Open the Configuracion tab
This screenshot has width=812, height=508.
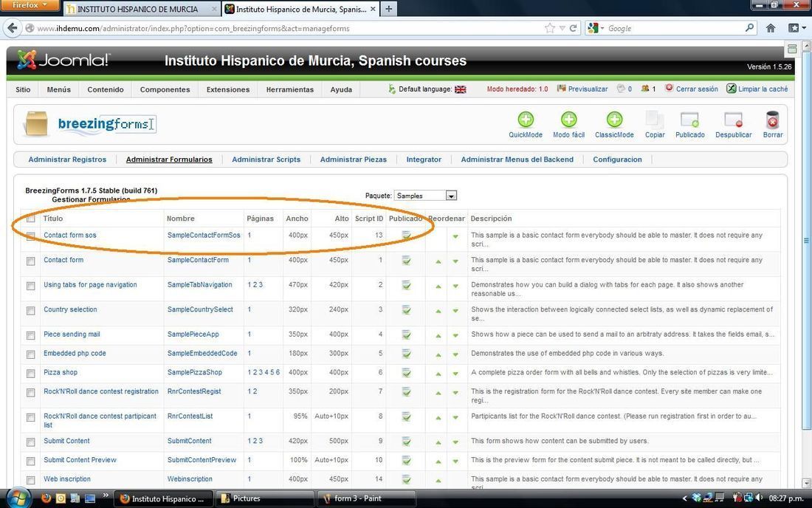tap(617, 159)
